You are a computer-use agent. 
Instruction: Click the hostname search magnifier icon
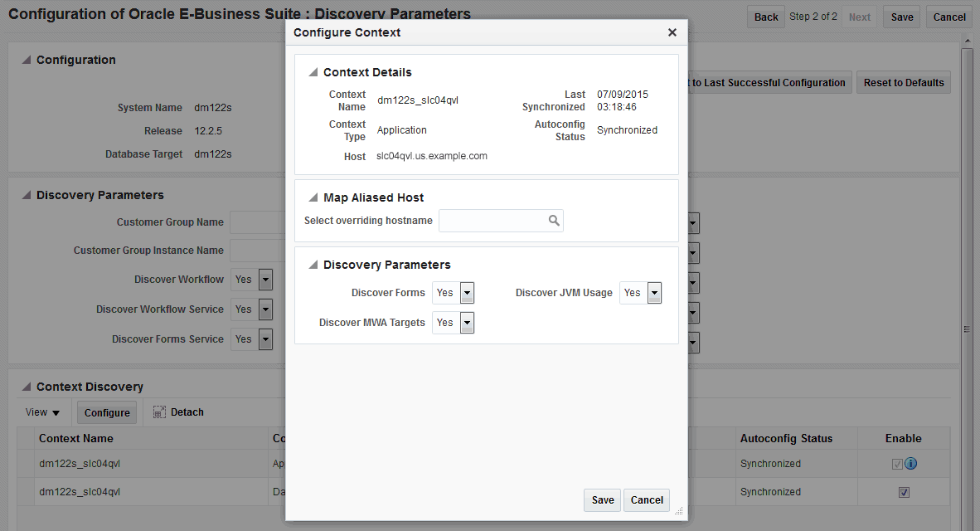click(x=554, y=220)
